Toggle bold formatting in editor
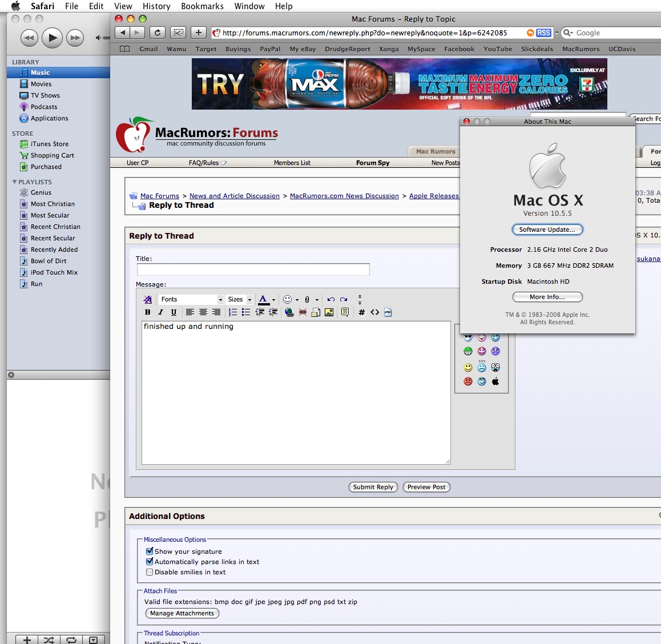Screen dimensions: 661x644 147,312
